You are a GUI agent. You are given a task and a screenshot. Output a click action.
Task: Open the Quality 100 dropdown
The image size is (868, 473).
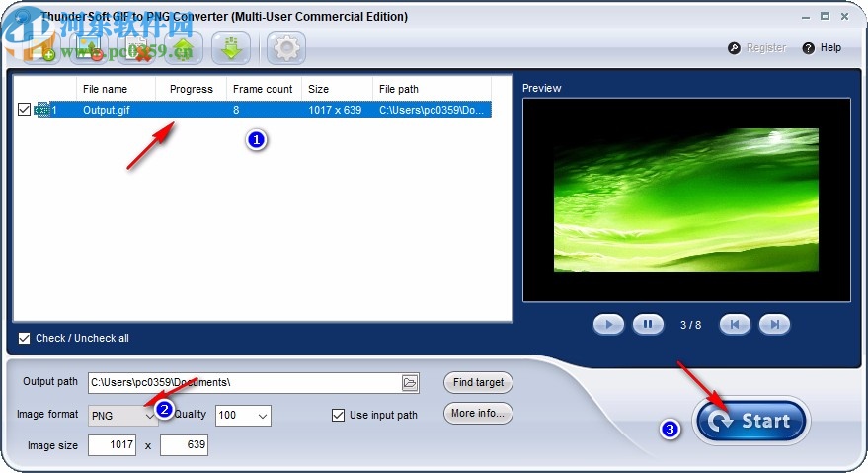(243, 416)
